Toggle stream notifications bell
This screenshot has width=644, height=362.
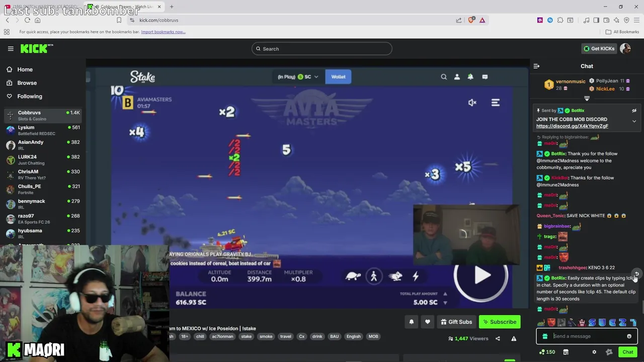click(411, 322)
